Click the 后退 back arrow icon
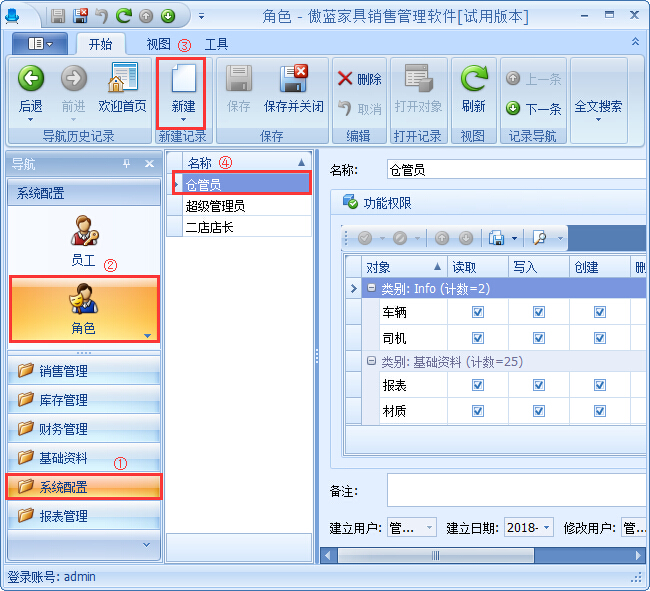Image resolution: width=650 pixels, height=591 pixels. [x=31, y=79]
